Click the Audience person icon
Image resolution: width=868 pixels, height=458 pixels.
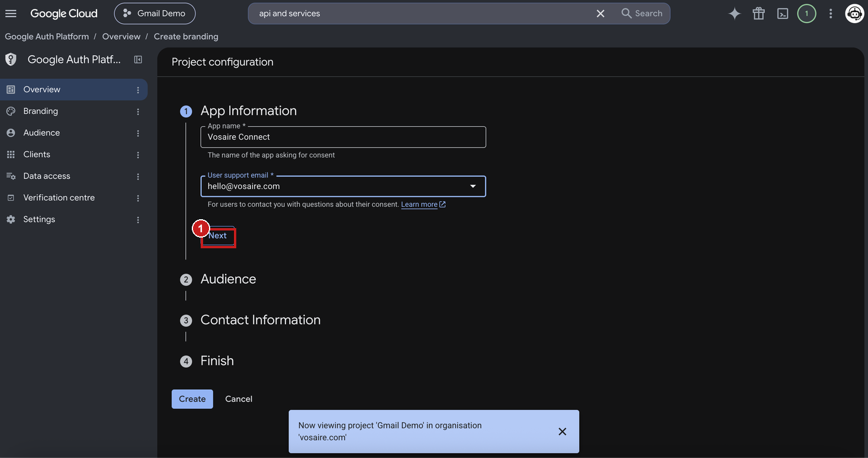coord(11,133)
